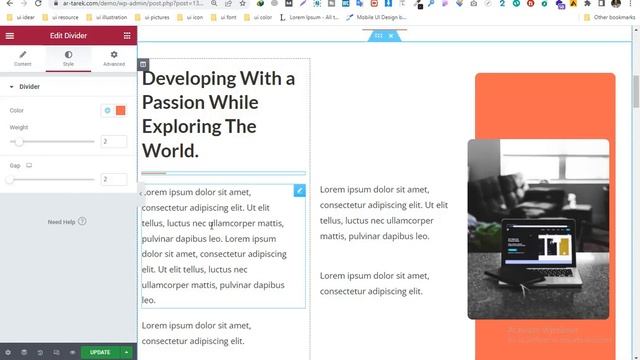Click the Weight value field
The image size is (640, 360).
113,141
